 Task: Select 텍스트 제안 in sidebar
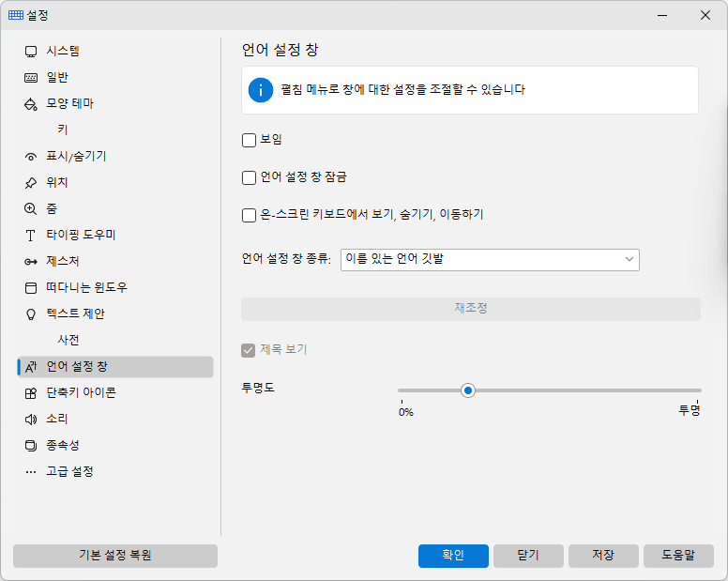(x=115, y=314)
